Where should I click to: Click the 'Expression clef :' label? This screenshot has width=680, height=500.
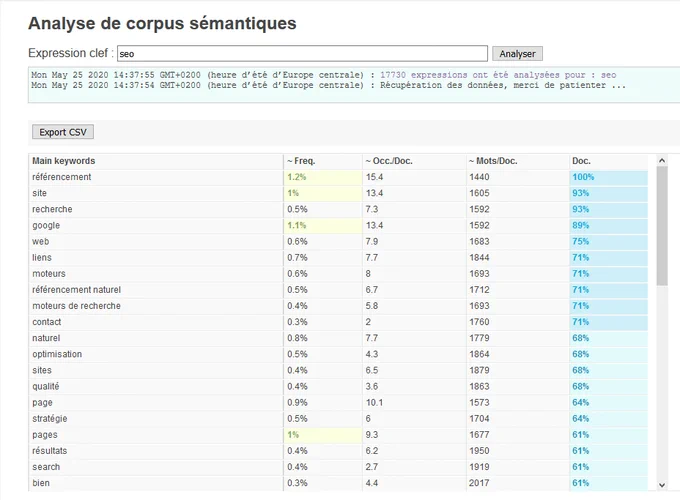(71, 53)
